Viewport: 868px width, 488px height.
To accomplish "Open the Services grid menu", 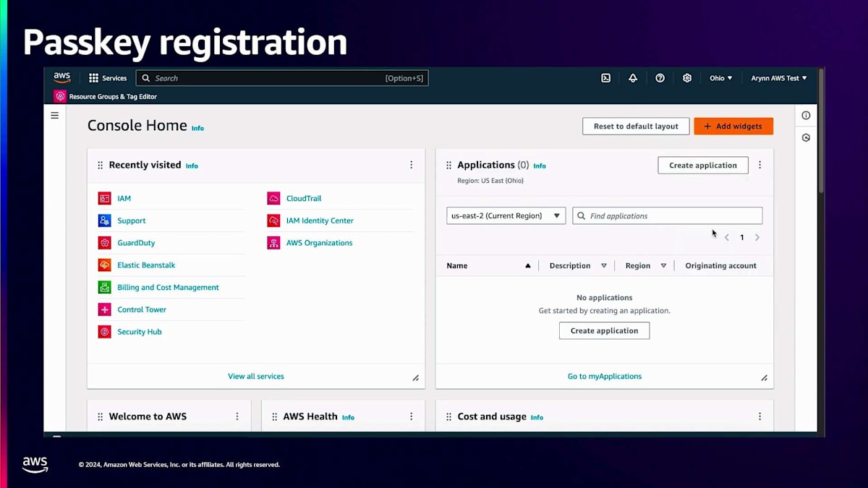I will [108, 78].
